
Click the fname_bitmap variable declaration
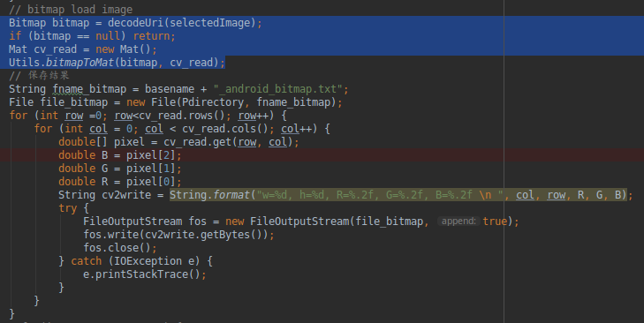point(89,89)
